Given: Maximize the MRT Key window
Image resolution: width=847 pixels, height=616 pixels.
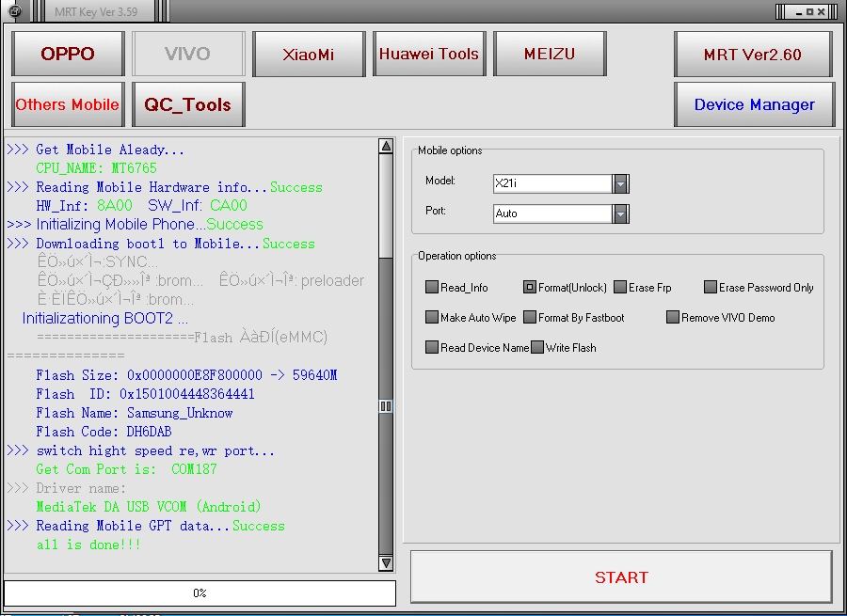Looking at the screenshot, I should click(809, 12).
